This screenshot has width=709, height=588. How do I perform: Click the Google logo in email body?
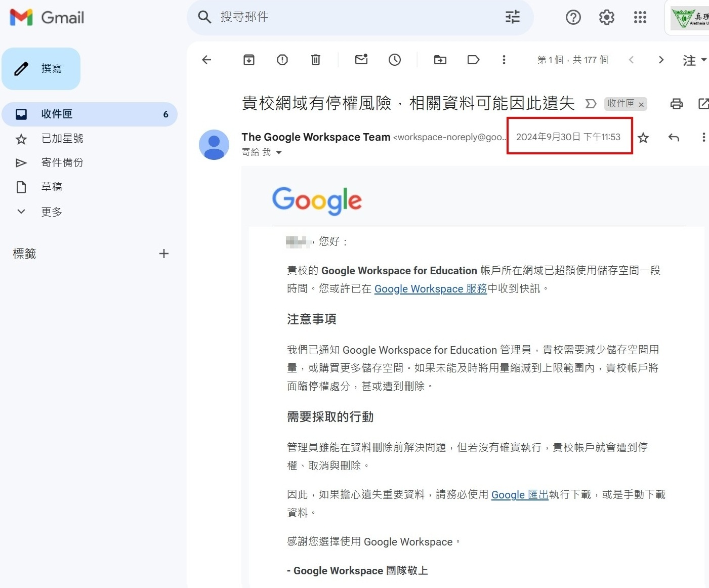tap(317, 200)
